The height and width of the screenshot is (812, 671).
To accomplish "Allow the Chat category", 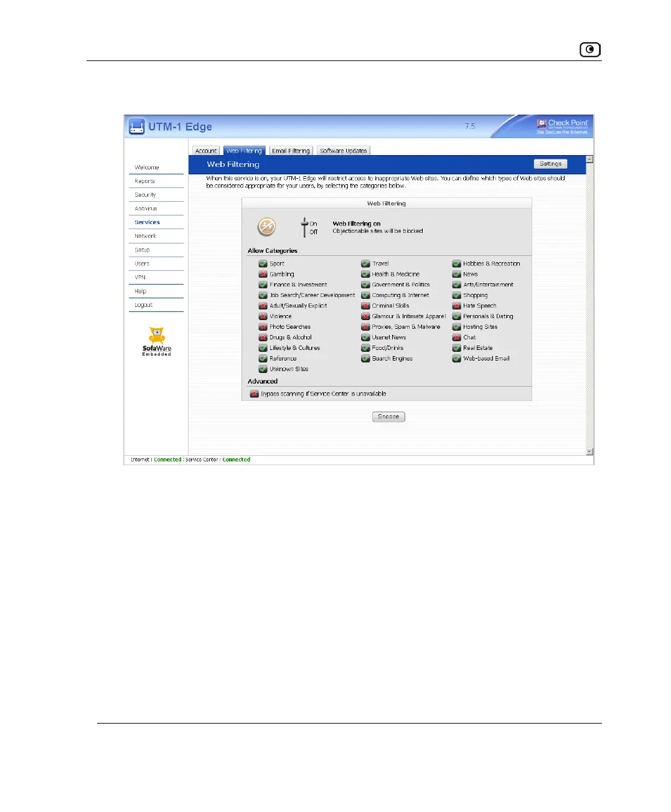I will 456,338.
